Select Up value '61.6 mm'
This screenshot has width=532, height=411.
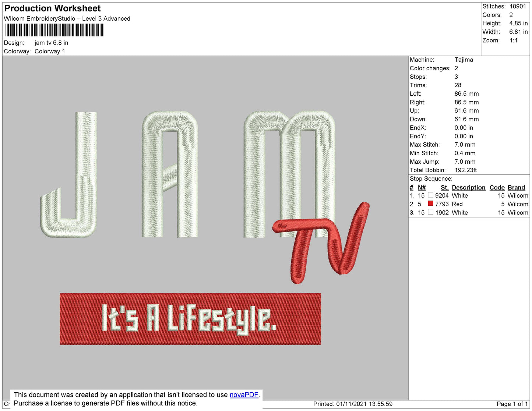(x=466, y=111)
